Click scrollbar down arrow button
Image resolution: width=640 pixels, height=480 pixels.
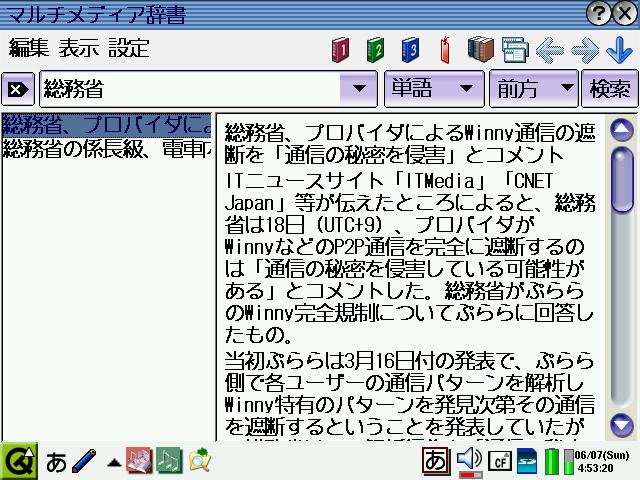click(622, 424)
